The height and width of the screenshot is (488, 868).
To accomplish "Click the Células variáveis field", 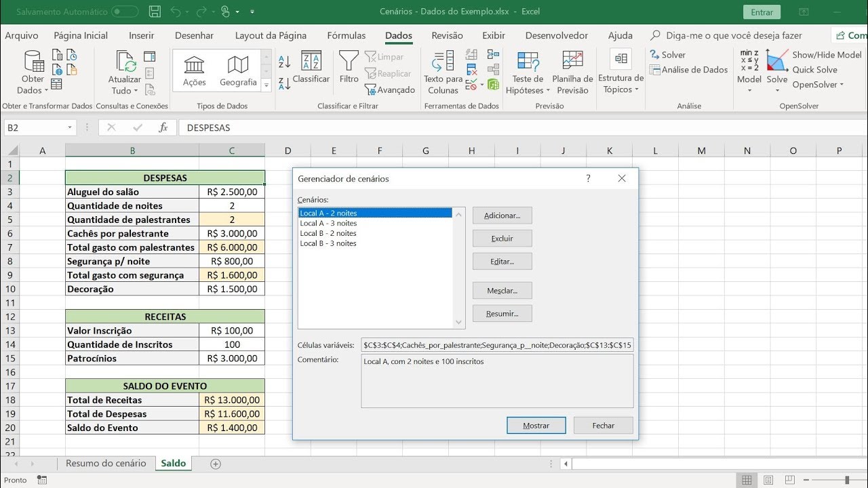I will click(497, 345).
